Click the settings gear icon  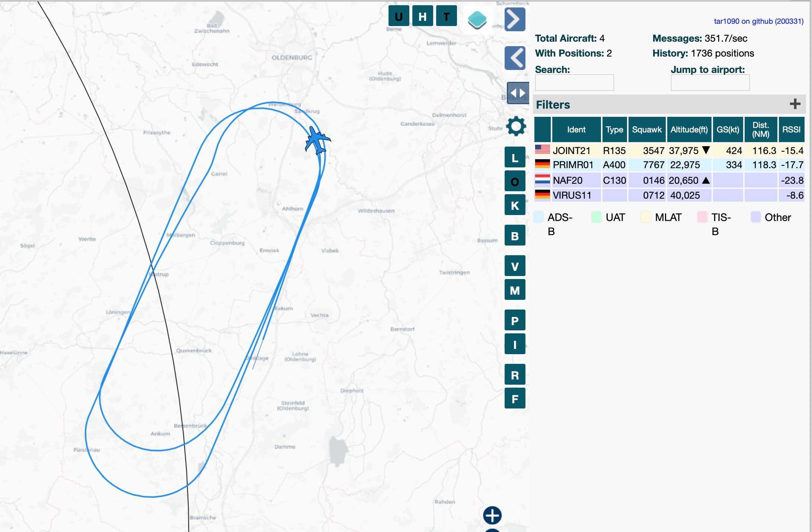pos(516,126)
